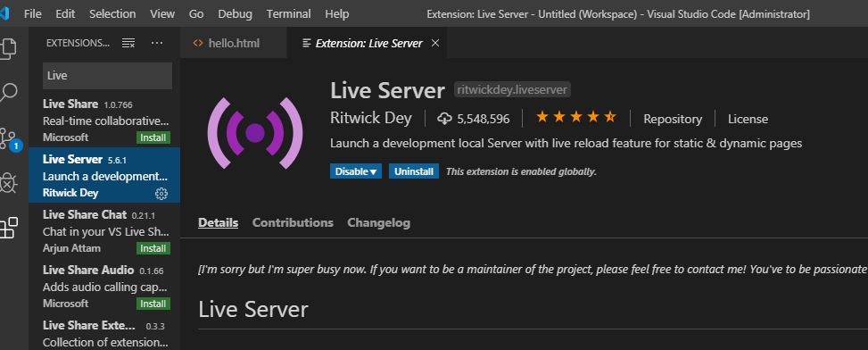Select Live Share in extension list
The image size is (868, 350).
(x=104, y=120)
